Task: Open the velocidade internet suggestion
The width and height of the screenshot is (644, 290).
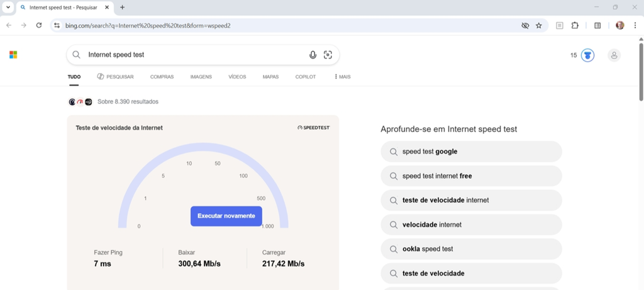Action: pyautogui.click(x=471, y=225)
